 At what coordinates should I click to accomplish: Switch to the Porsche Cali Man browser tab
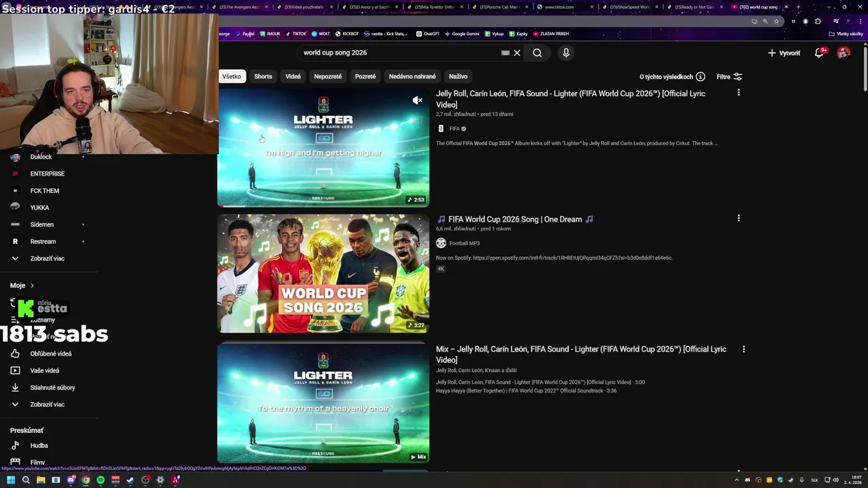502,7
